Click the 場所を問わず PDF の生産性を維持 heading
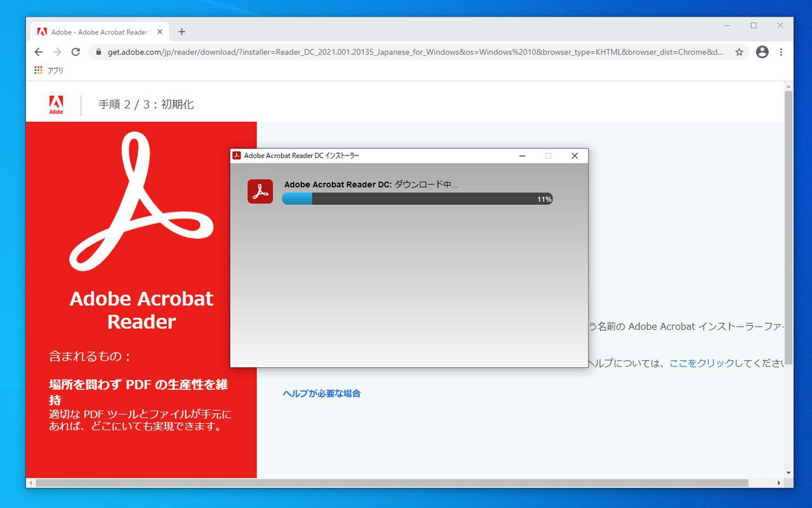This screenshot has width=812, height=508. (x=138, y=392)
